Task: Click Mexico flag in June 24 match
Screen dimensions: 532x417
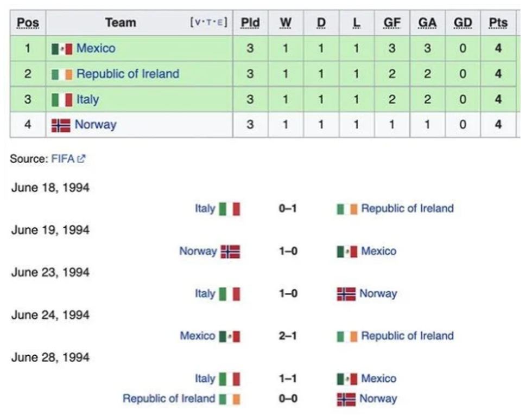Action: pyautogui.click(x=230, y=337)
